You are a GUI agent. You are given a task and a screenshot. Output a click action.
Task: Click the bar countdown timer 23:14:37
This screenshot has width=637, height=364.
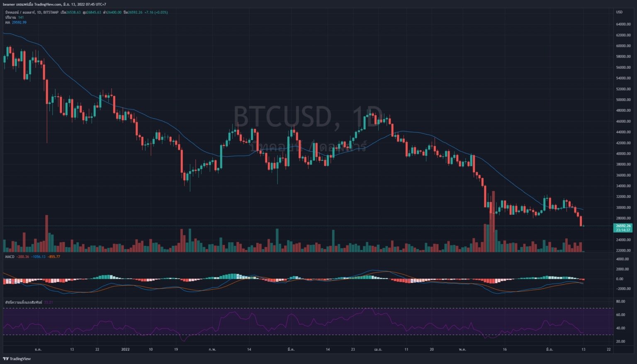coord(623,230)
